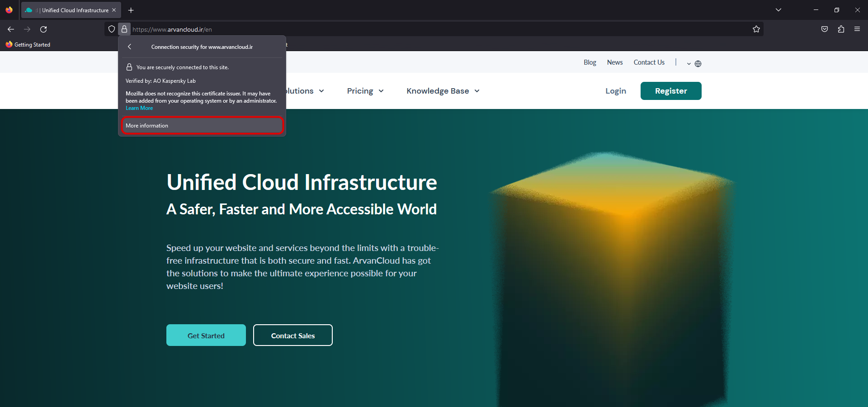868x407 pixels.
Task: Expand the Knowledge Base dropdown
Action: 443,91
